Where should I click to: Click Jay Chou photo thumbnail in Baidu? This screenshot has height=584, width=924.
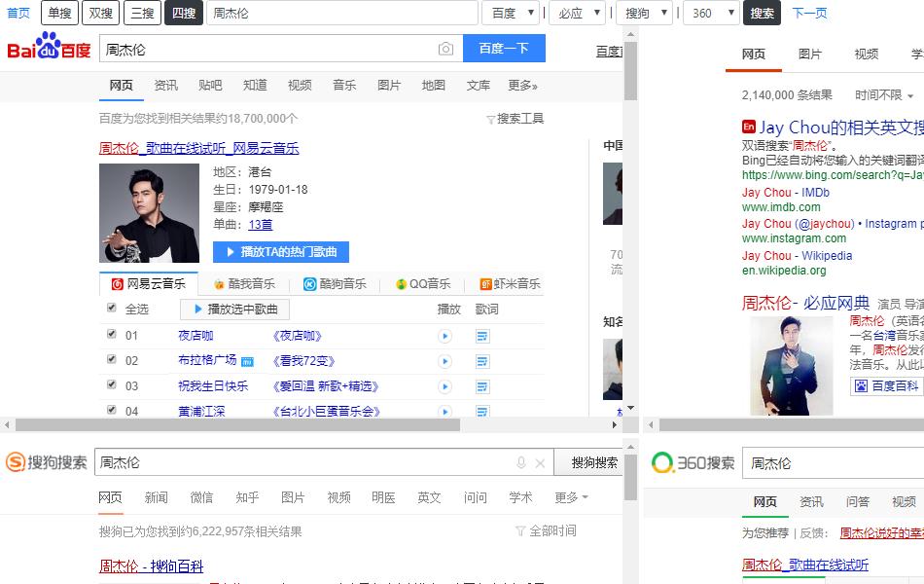click(x=149, y=213)
